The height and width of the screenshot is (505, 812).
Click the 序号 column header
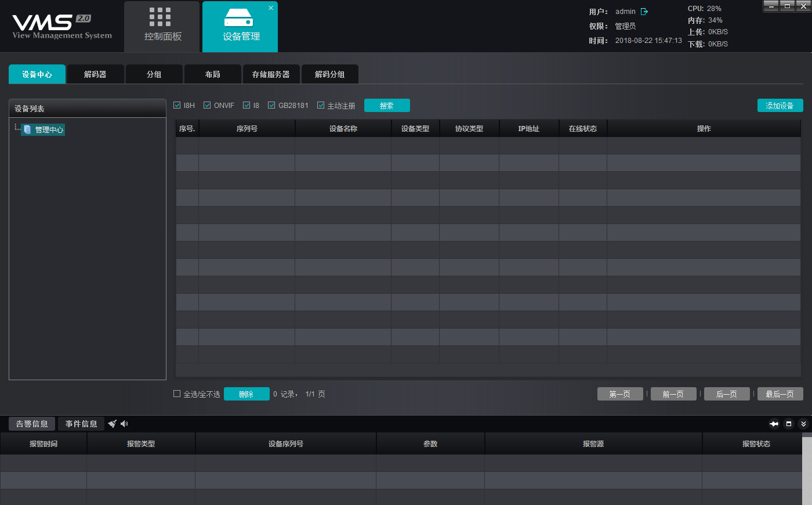coord(187,129)
